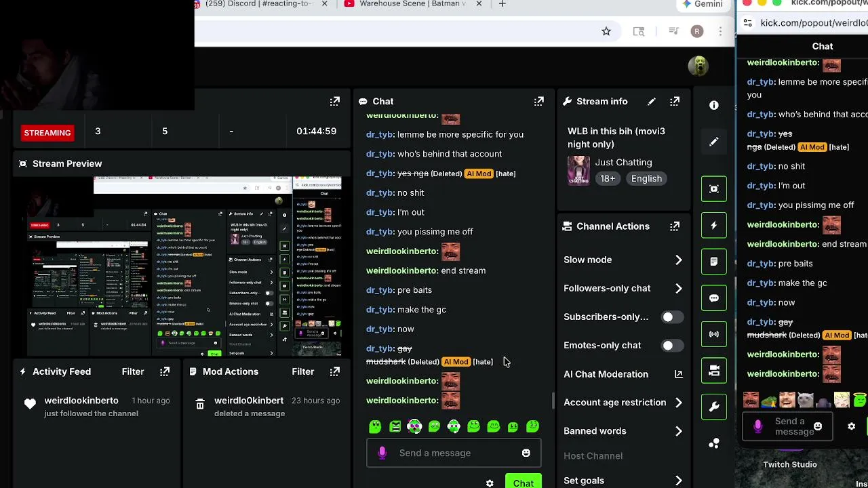Pick the first green blob emote
This screenshot has height=488, width=868.
click(375, 426)
